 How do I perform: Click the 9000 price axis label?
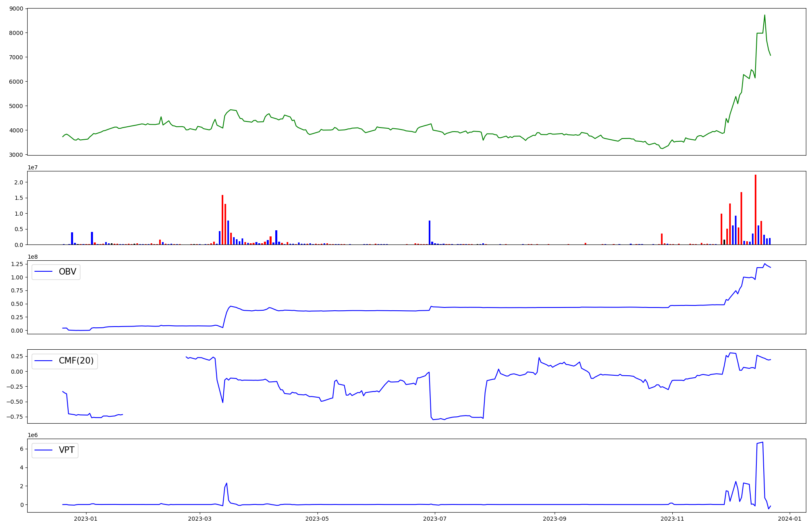(16, 9)
